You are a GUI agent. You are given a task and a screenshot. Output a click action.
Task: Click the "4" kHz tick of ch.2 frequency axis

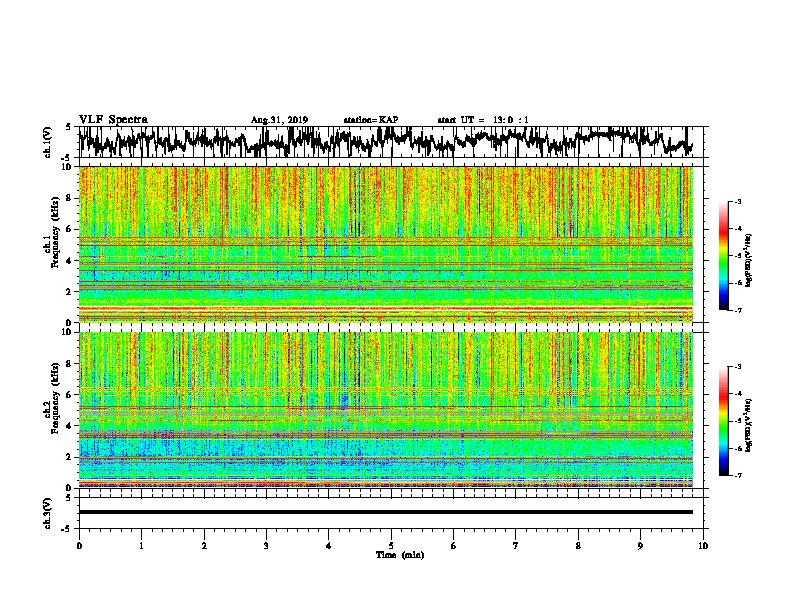click(71, 426)
